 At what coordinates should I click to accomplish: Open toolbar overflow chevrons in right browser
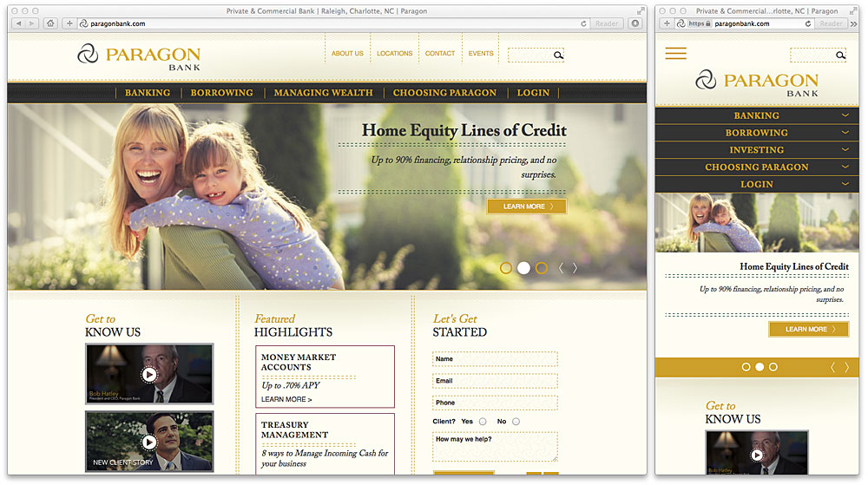(x=853, y=23)
